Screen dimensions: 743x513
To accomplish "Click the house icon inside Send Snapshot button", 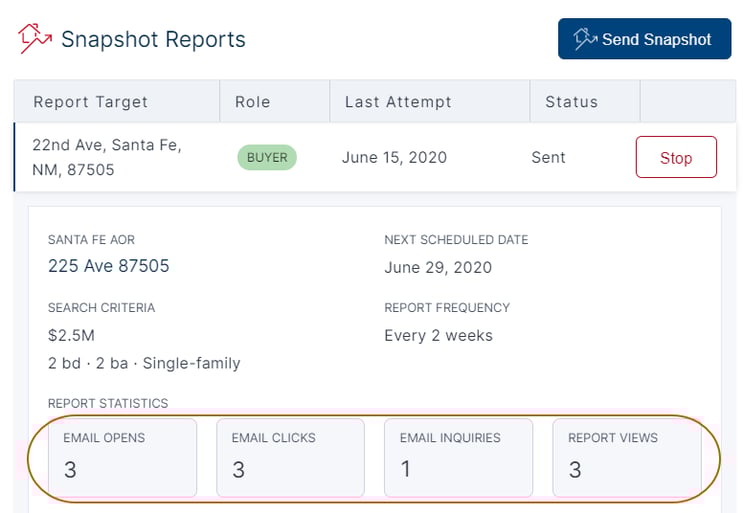I will tap(585, 39).
